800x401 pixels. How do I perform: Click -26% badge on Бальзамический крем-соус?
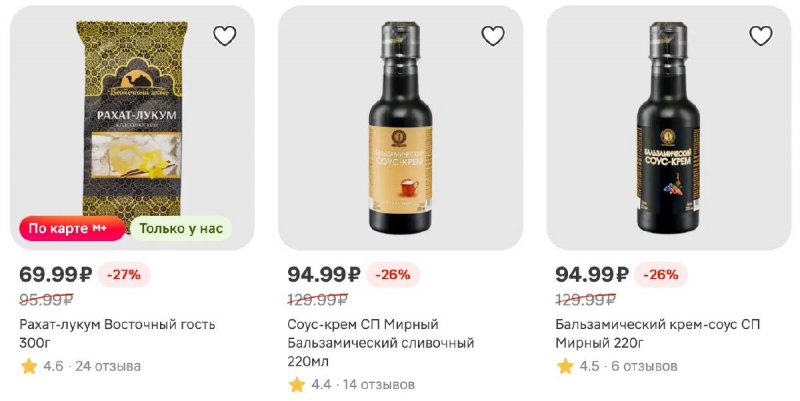(662, 274)
